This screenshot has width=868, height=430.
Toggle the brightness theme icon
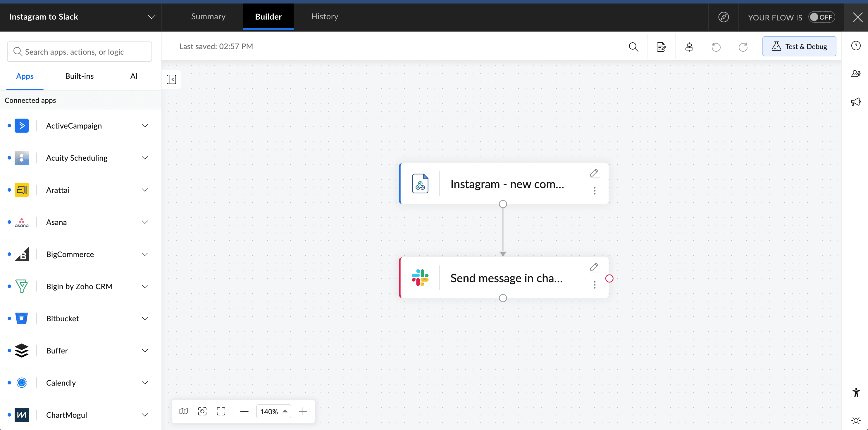click(x=856, y=420)
